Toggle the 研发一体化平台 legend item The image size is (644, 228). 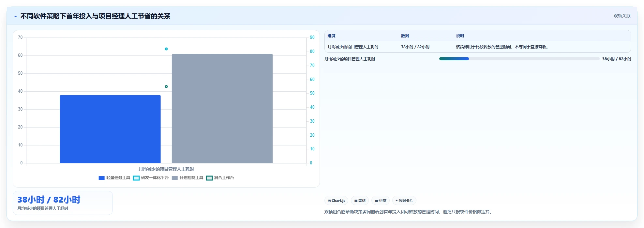click(x=151, y=178)
